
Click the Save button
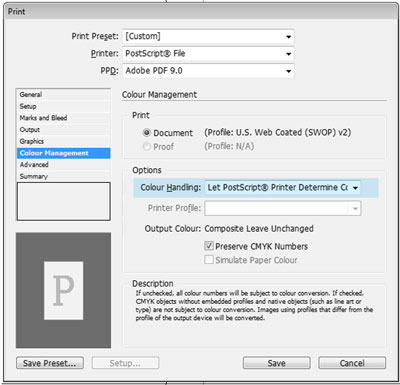click(277, 363)
